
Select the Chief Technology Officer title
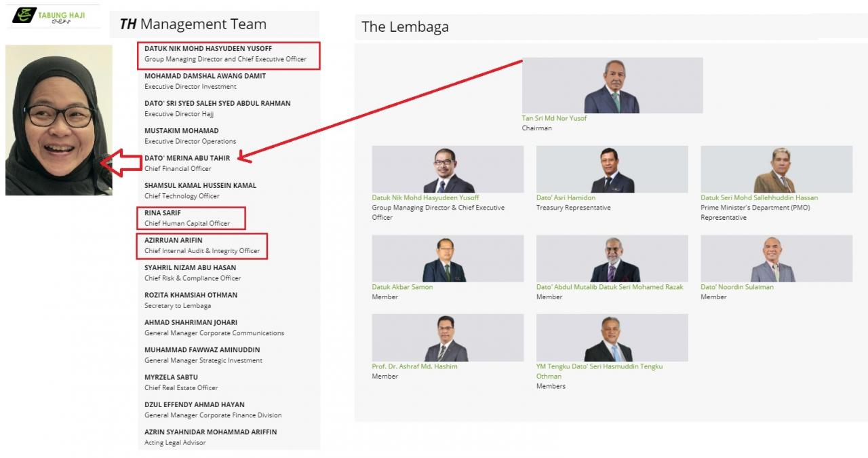click(x=182, y=196)
